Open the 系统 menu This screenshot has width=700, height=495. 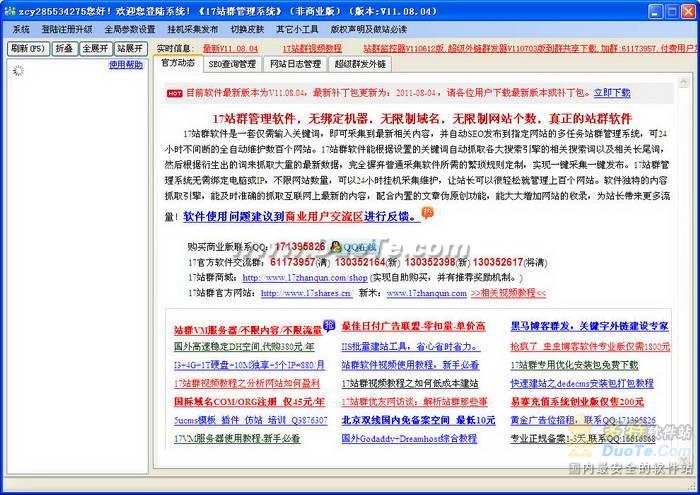21,29
